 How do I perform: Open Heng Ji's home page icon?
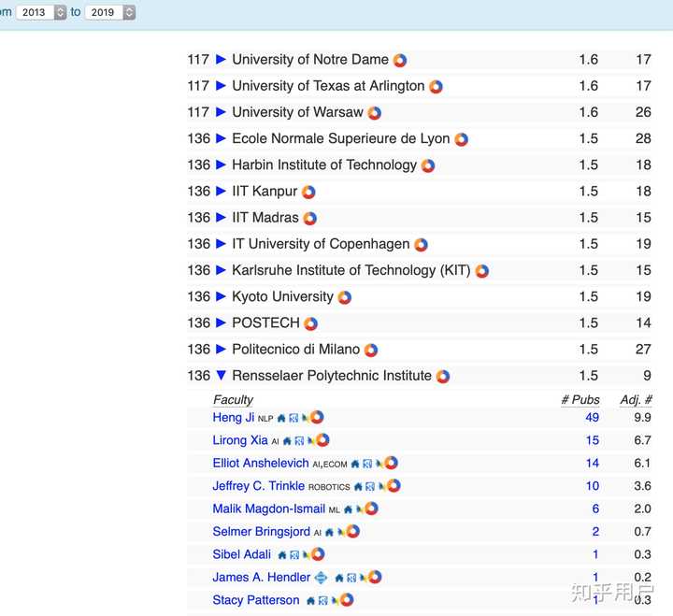click(281, 418)
